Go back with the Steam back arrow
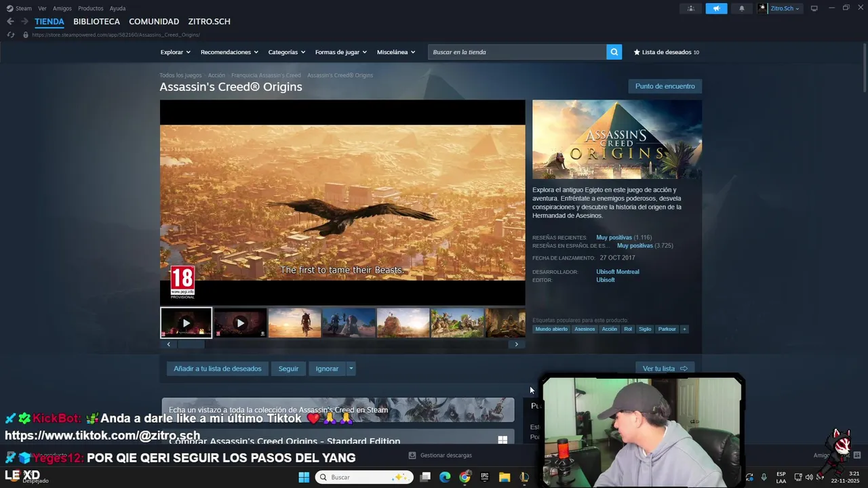Image resolution: width=868 pixels, height=488 pixels. pyautogui.click(x=10, y=22)
